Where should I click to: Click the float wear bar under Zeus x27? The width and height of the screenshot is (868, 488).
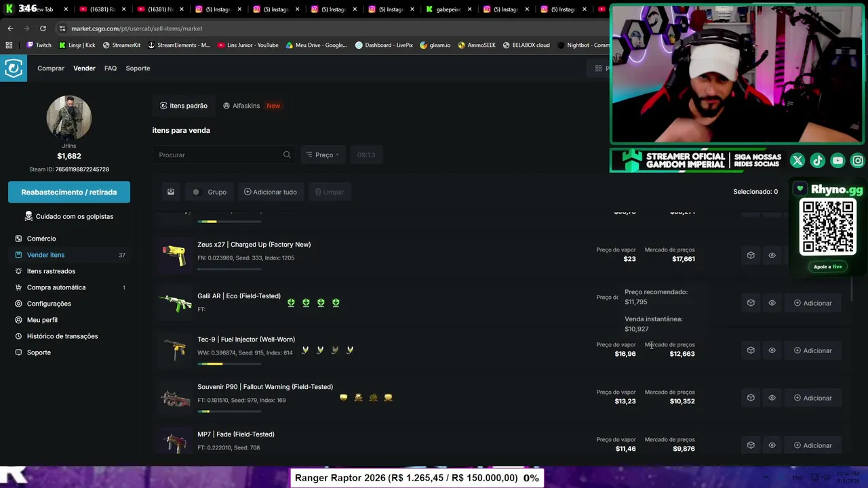229,269
